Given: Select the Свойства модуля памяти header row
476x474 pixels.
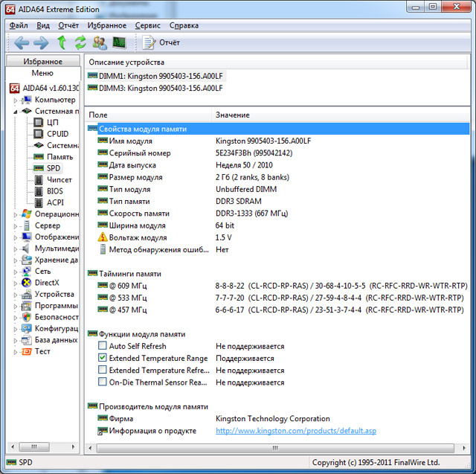Looking at the screenshot, I should 278,129.
